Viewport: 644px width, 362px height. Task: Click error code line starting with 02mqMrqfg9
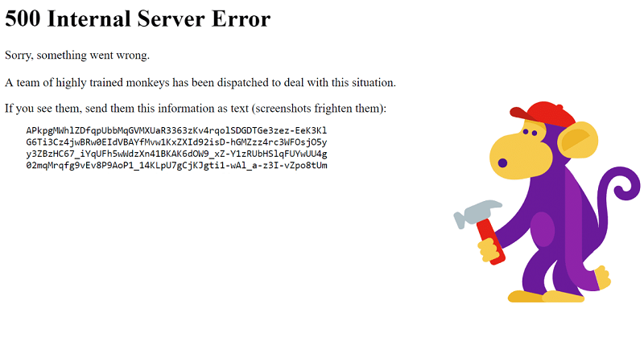176,166
